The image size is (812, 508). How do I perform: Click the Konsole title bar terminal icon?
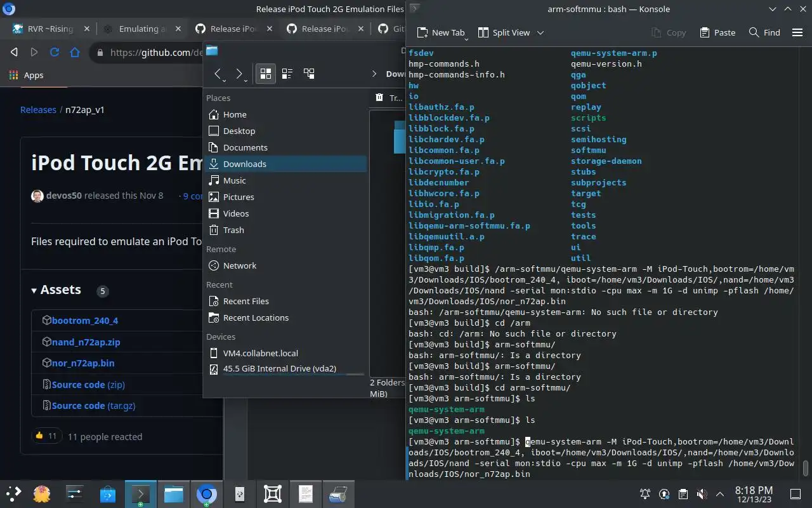click(x=414, y=9)
